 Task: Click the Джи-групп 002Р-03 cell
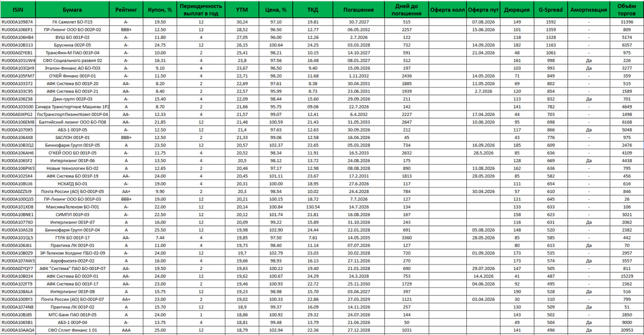[72, 100]
